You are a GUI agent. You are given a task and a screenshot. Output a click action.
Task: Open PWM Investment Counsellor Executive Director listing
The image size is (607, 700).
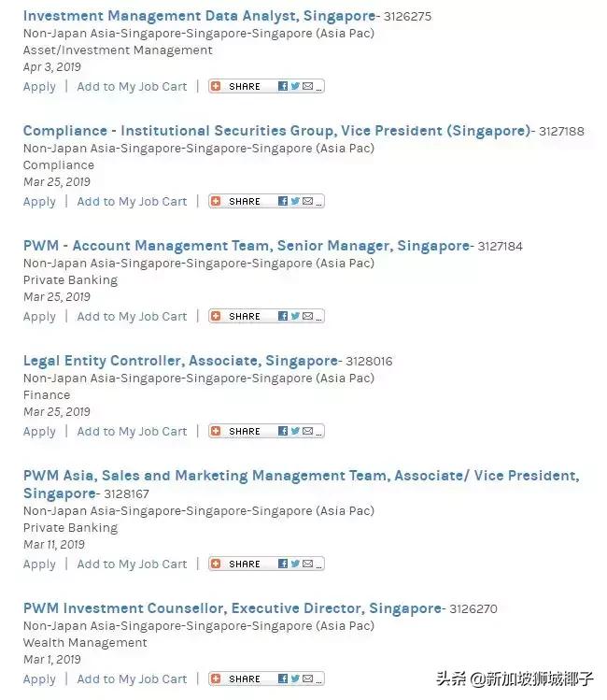coord(232,608)
